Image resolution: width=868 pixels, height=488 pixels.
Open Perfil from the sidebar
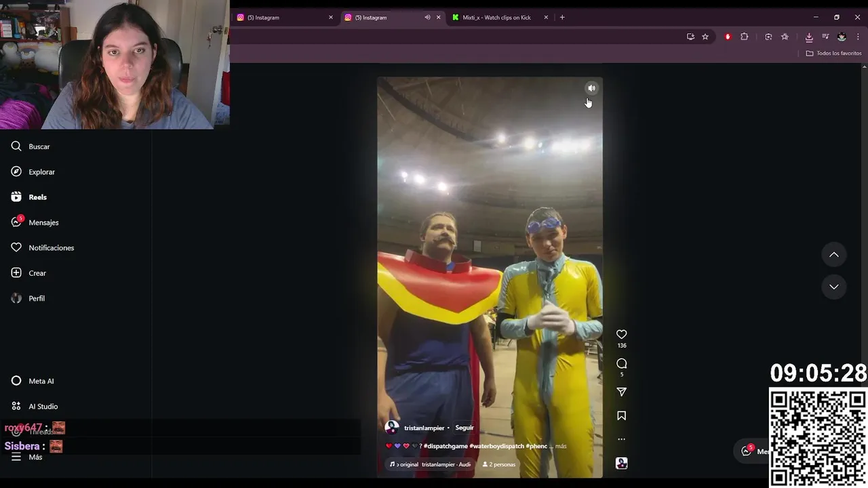pos(28,298)
